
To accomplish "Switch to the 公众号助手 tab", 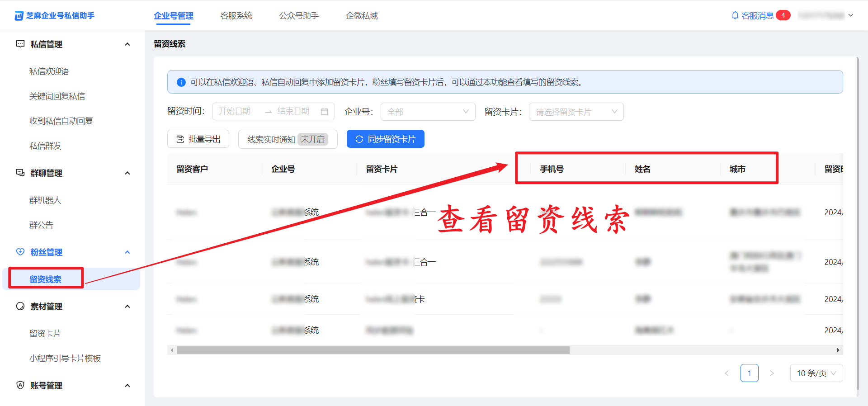I will [x=299, y=16].
